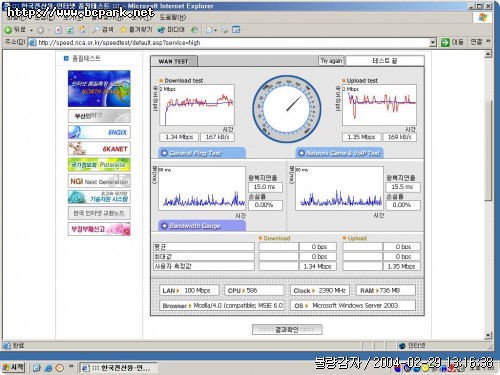Go back with the 뒤로 button
The height and width of the screenshot is (375, 500).
tap(15, 30)
